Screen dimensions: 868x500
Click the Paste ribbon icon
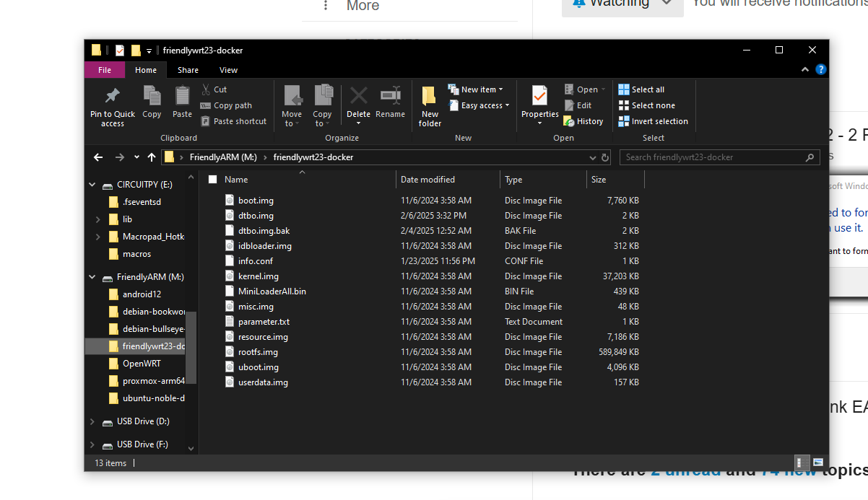click(x=182, y=95)
